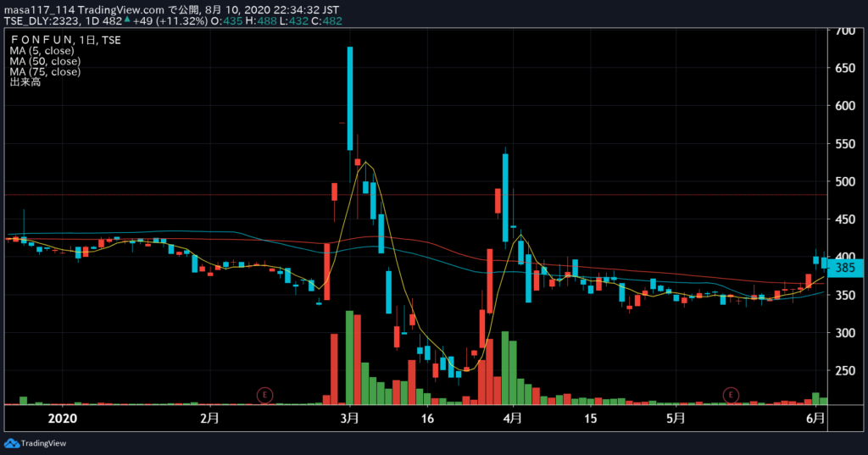
Task: Open the earnings marker in mid-May
Action: click(x=731, y=395)
